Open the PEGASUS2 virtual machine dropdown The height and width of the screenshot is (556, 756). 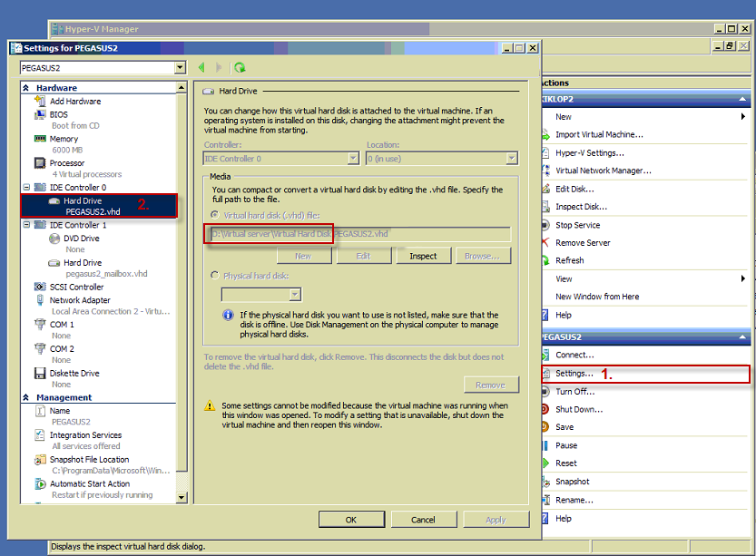tap(181, 67)
